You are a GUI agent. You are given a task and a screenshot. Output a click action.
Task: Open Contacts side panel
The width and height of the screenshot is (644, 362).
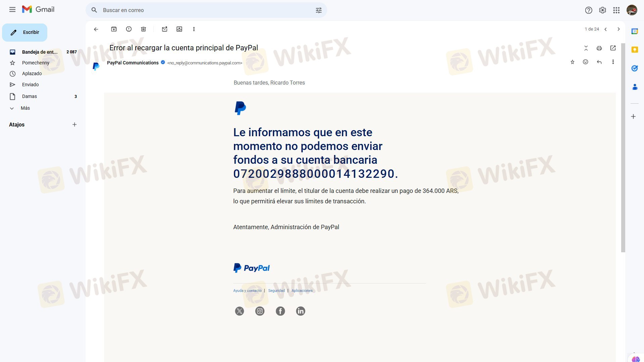point(634,87)
